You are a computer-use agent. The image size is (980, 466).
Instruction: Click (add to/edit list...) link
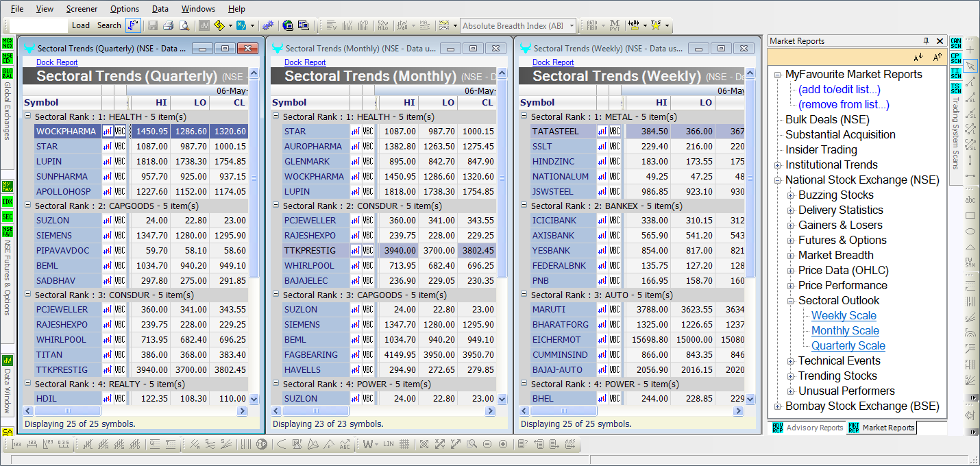click(x=839, y=90)
